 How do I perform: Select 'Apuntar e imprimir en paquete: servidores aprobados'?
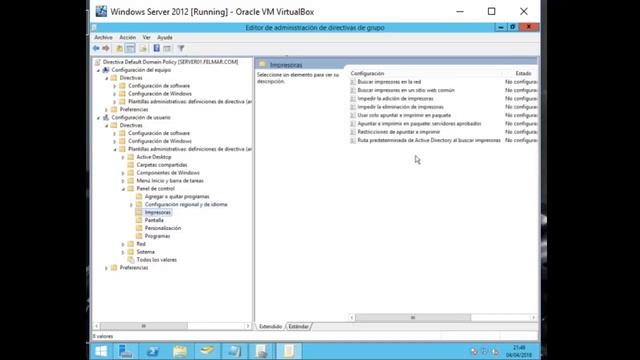(419, 124)
